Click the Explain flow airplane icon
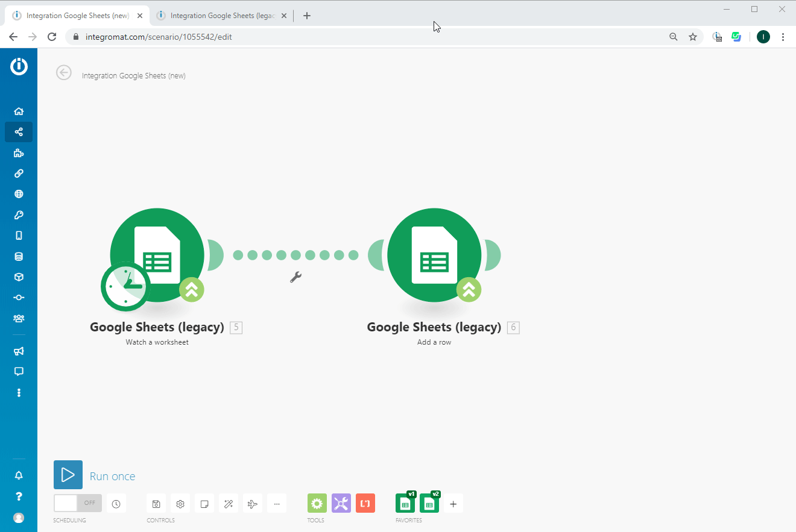Screen dimensions: 796x532 pos(253,504)
